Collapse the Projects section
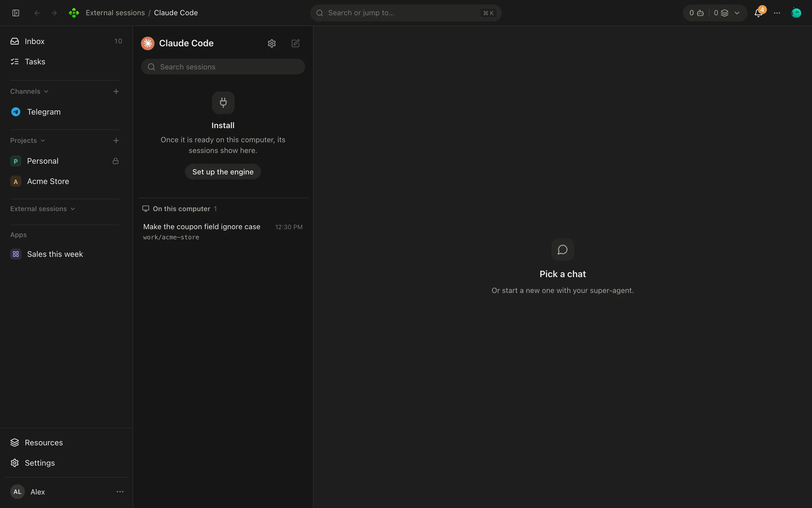This screenshot has width=812, height=508. pyautogui.click(x=28, y=141)
